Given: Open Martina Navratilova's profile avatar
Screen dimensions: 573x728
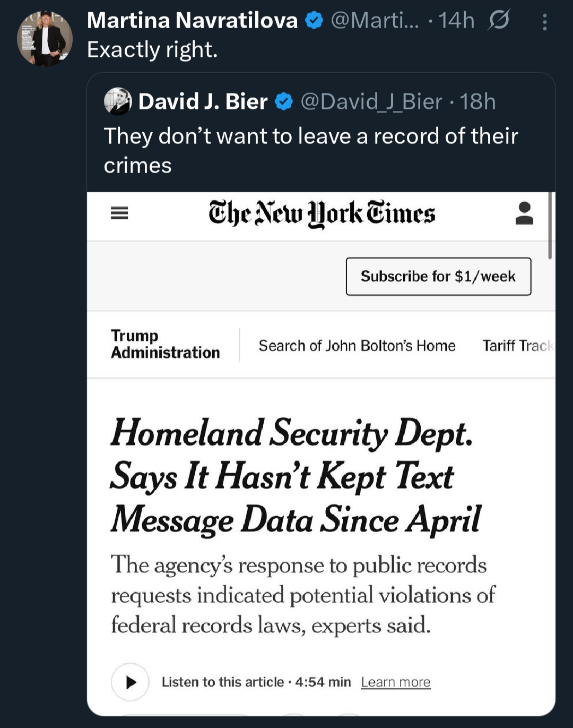Looking at the screenshot, I should click(x=45, y=38).
